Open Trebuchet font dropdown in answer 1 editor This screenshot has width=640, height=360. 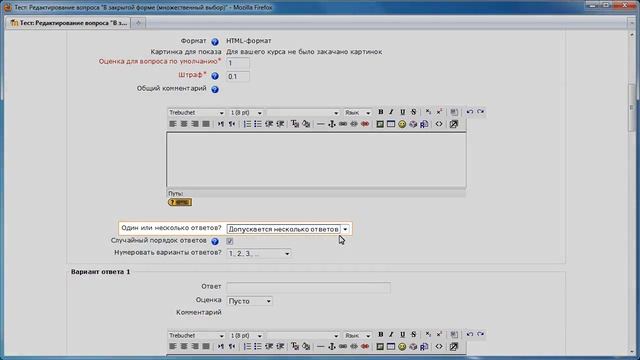[196, 335]
